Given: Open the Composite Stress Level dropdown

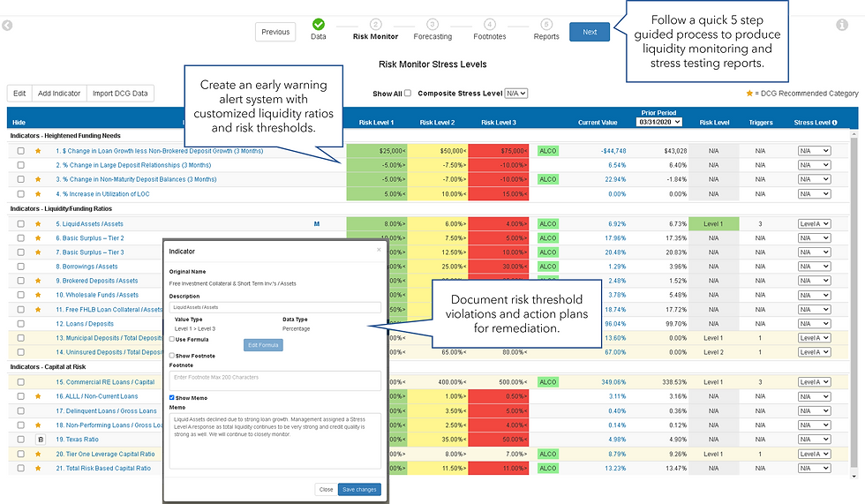Looking at the screenshot, I should pyautogui.click(x=515, y=94).
